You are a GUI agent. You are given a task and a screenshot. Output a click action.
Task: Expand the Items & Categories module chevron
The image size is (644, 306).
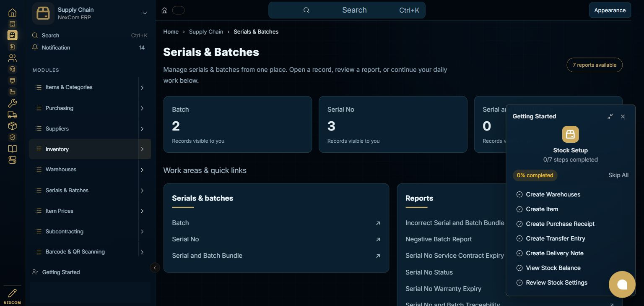142,88
